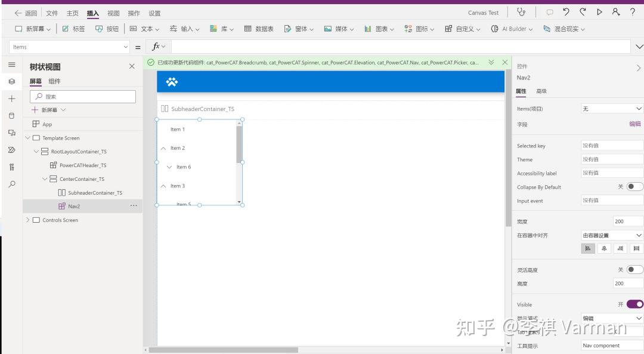The width and height of the screenshot is (644, 354).
Task: Switch to the 高级 properties tab
Action: pos(541,91)
